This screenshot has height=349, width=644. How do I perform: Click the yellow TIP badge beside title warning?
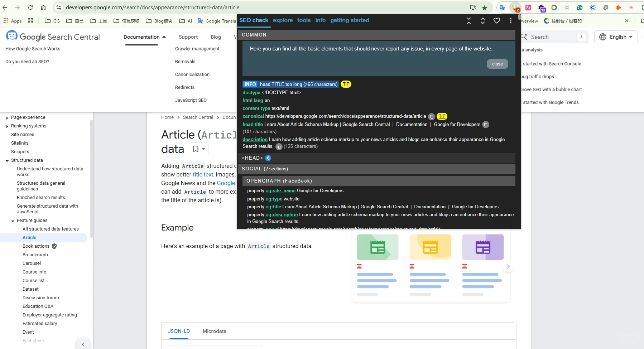tap(346, 84)
